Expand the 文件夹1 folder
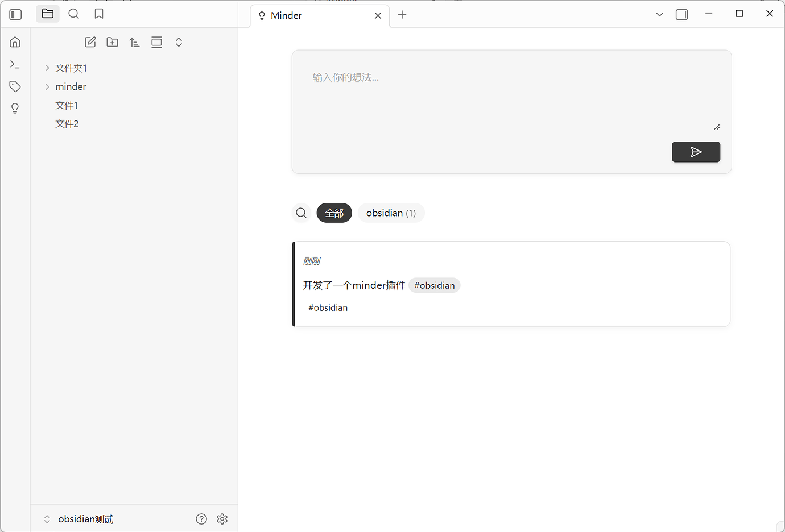The height and width of the screenshot is (532, 785). pos(71,68)
